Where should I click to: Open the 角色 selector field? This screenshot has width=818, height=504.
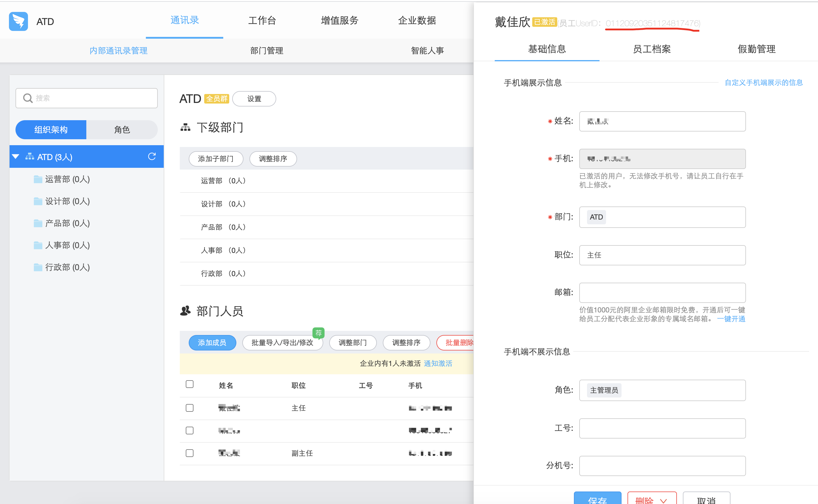tap(662, 390)
